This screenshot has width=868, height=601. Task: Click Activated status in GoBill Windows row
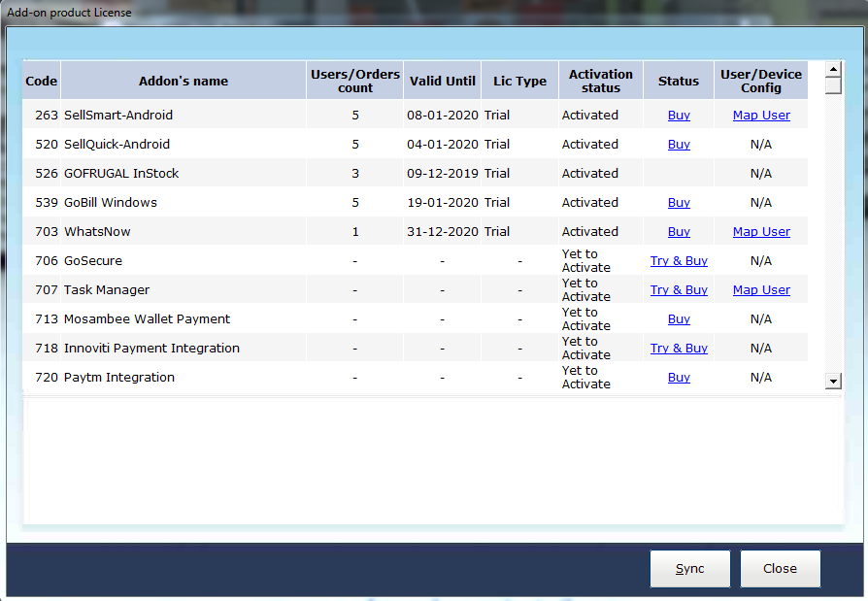(x=590, y=203)
